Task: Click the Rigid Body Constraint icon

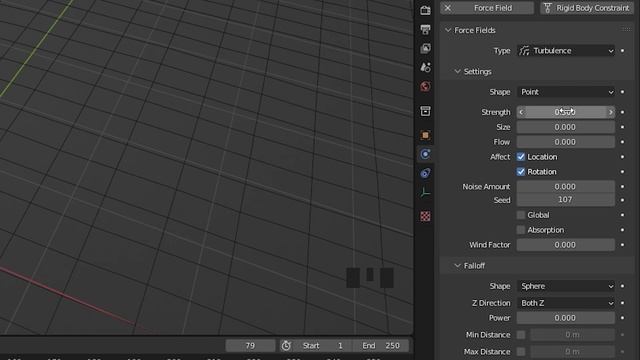Action: [547, 8]
